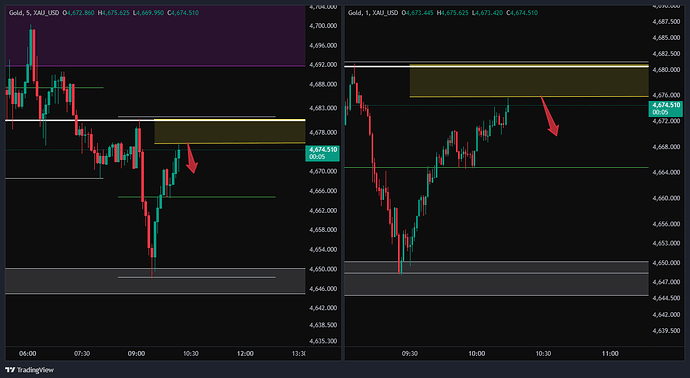Click open value O4,672.860 in 5-minute chart

tap(78, 13)
